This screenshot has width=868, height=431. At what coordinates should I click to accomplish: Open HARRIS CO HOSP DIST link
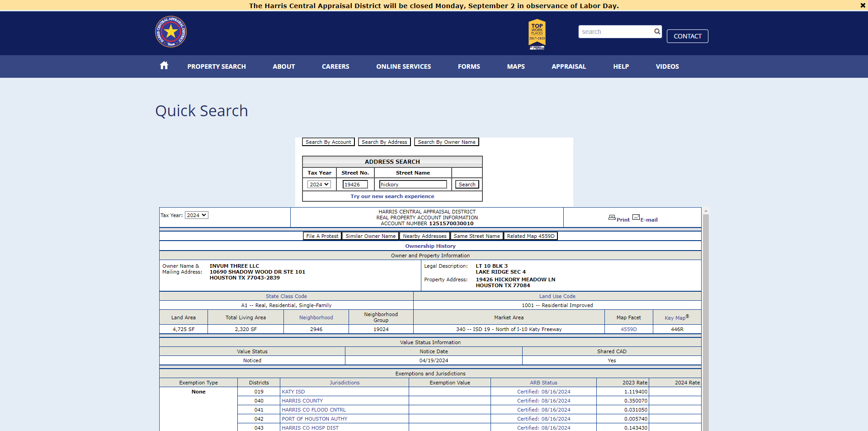point(310,428)
